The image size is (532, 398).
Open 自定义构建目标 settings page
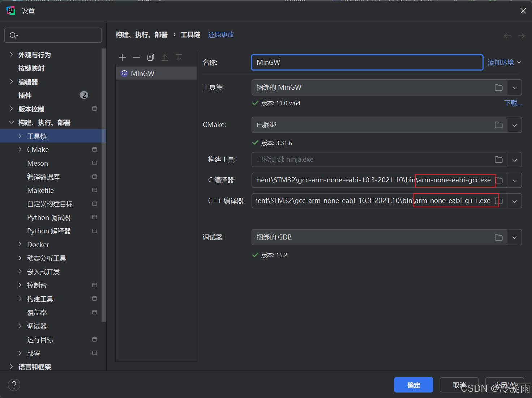tap(50, 204)
